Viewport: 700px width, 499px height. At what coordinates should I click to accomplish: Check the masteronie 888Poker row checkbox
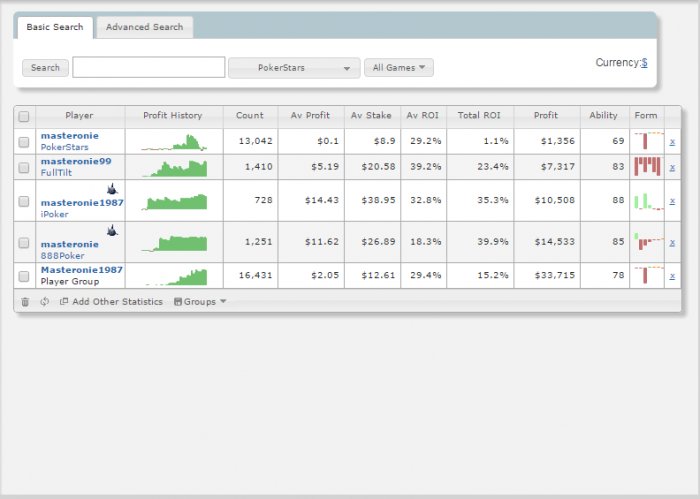tap(24, 243)
